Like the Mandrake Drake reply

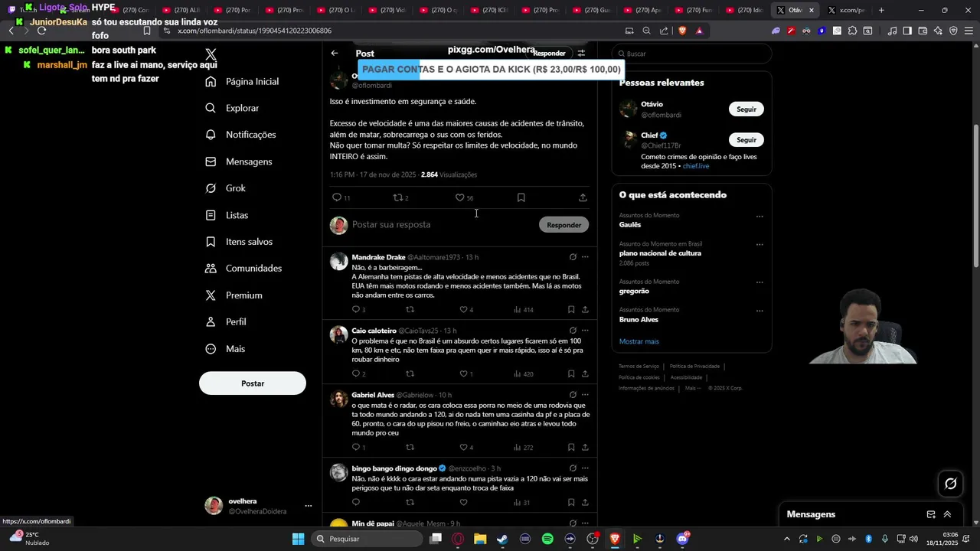click(x=463, y=310)
